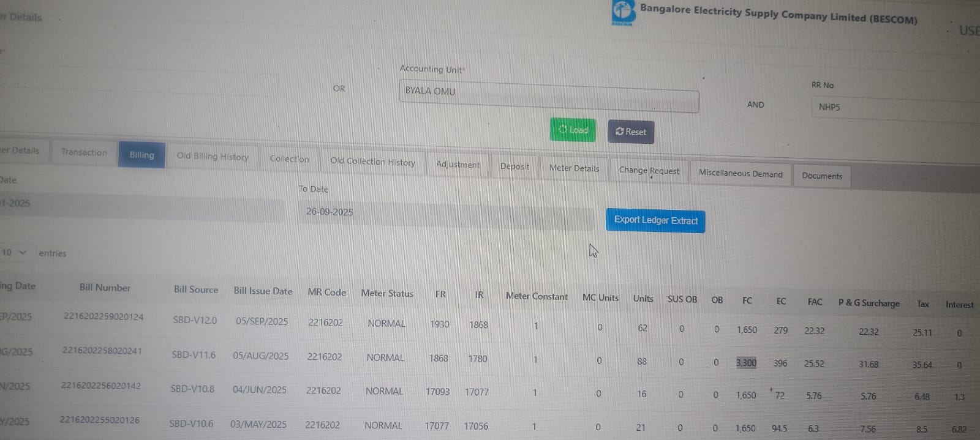Click the FC column header
This screenshot has width=980, height=440.
[747, 300]
